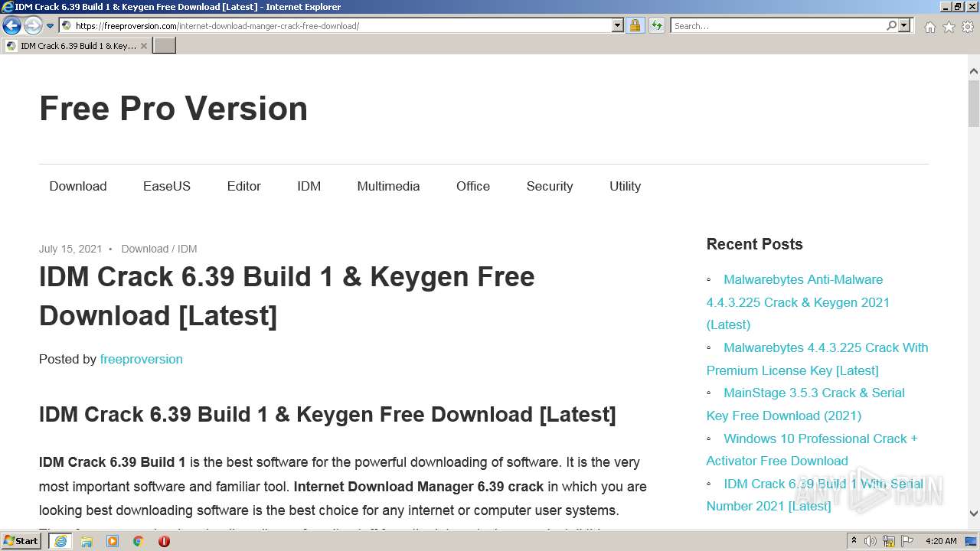This screenshot has width=980, height=551.
Task: Open the Chrome taskbar icon
Action: click(x=138, y=541)
